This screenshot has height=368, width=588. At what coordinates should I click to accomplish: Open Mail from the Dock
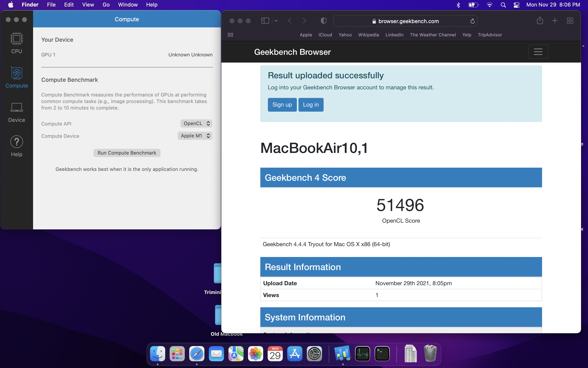[216, 354]
